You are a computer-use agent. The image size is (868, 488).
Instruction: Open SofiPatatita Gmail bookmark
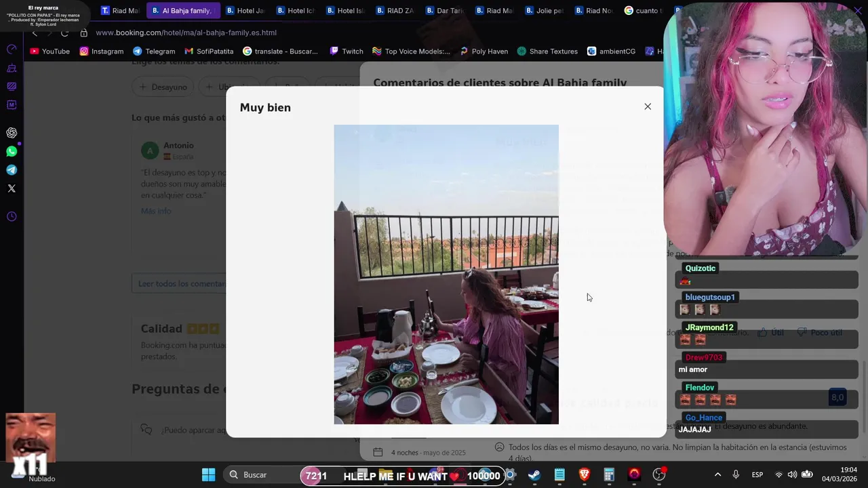click(x=209, y=51)
